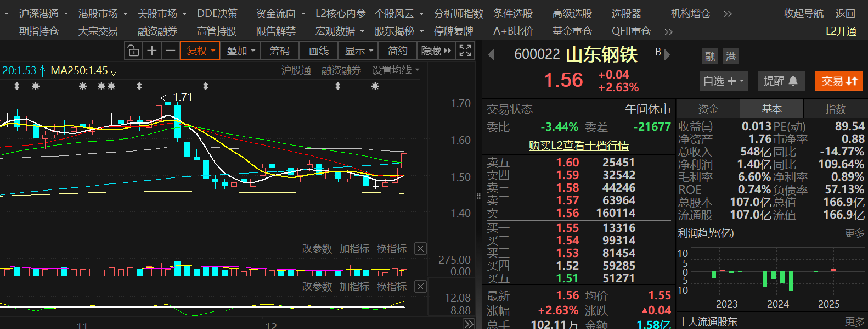Open 基金重仓 menu item
Screen dimensions: 868x329
pyautogui.click(x=572, y=32)
